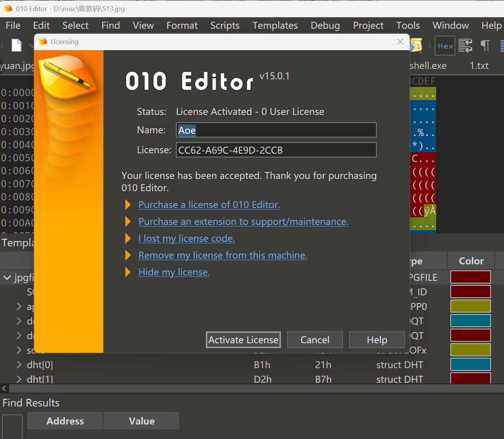Click the scroll-shaped icon left of Hex
Screen dimensions: 504x439
[x=417, y=45]
